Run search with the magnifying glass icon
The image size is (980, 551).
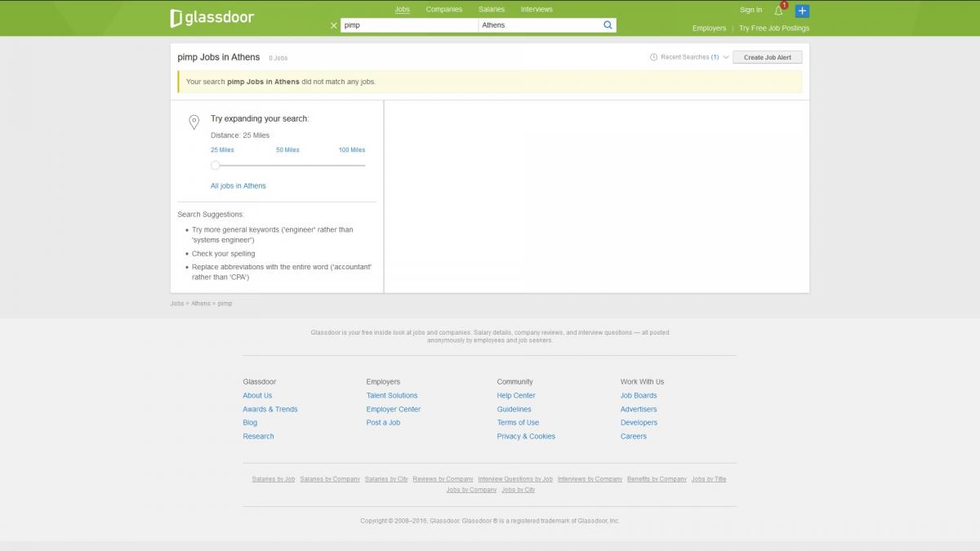(608, 25)
